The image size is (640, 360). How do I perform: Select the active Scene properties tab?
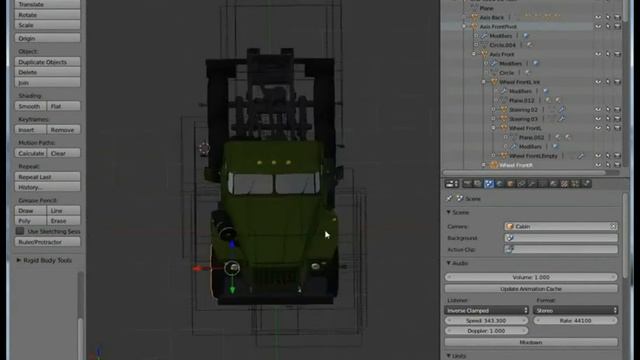[x=489, y=184]
